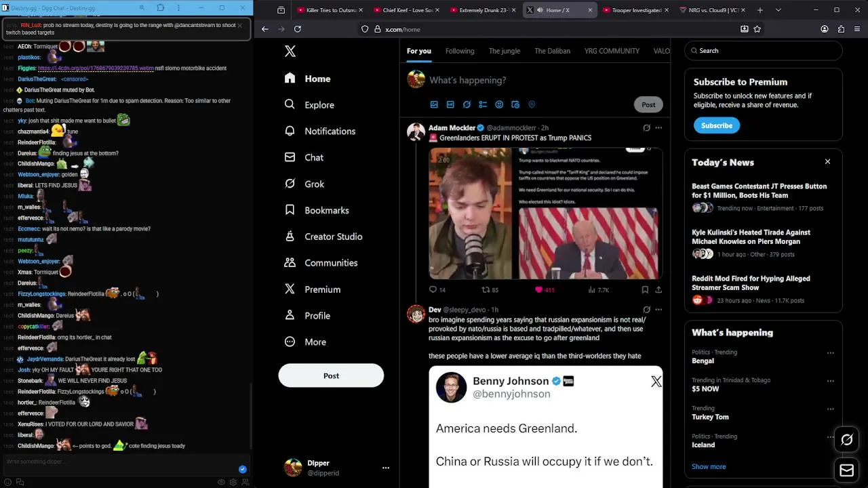Click the composer Post button
The width and height of the screenshot is (868, 488).
(648, 104)
